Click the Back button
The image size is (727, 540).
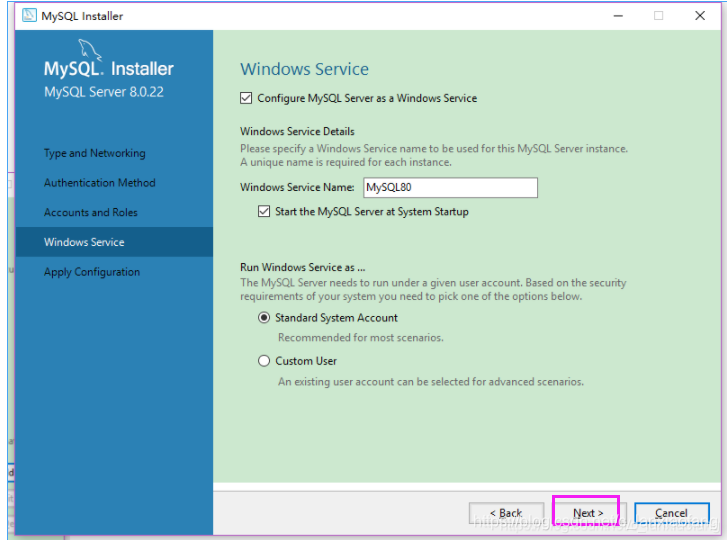click(506, 513)
